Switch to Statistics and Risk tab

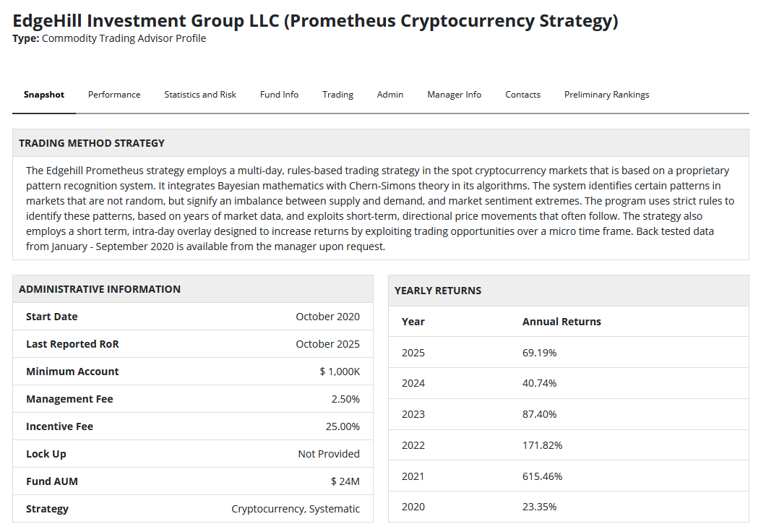[200, 95]
